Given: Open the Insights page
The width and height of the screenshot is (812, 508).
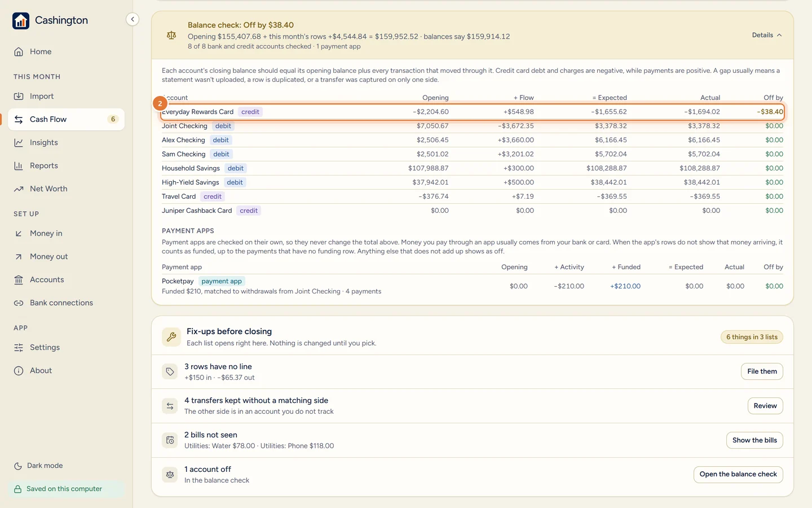Looking at the screenshot, I should point(66,142).
